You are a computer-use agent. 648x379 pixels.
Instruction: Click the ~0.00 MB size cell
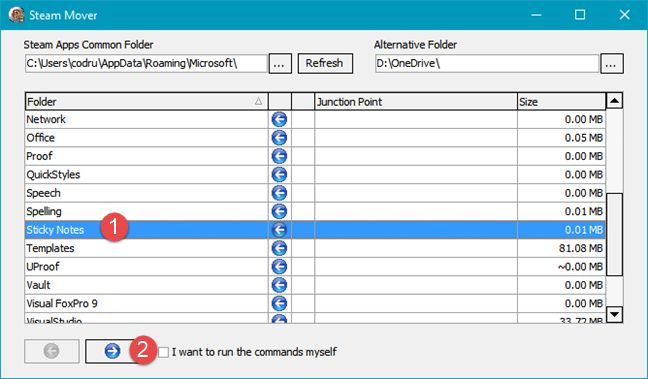(x=561, y=267)
